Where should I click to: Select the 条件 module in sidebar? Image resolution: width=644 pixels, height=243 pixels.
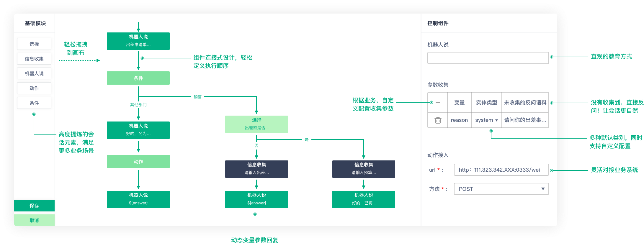34,103
